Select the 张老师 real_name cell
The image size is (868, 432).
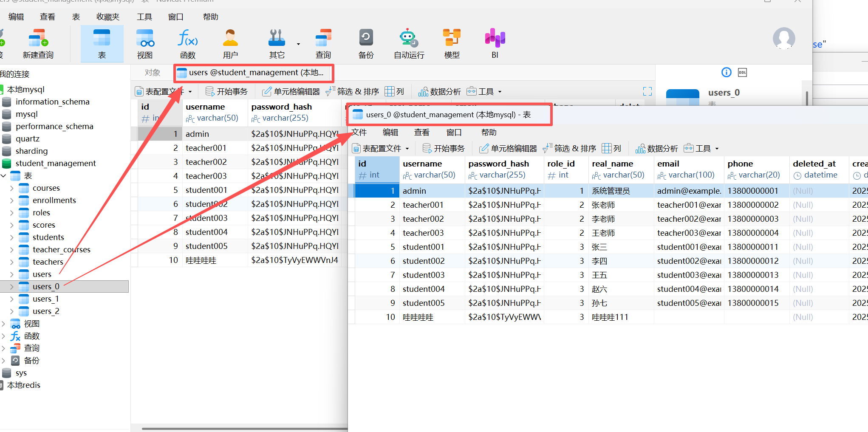[x=621, y=205]
